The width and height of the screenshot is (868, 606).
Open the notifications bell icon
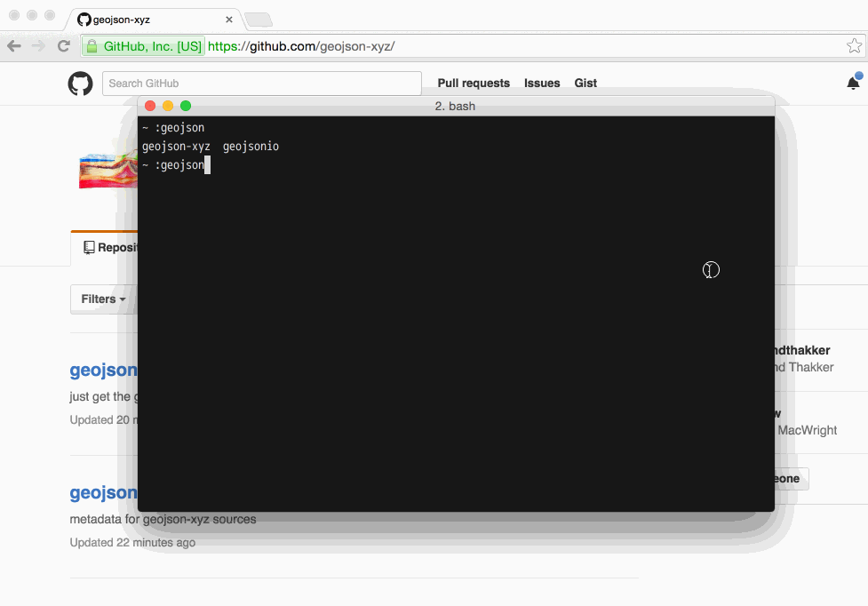point(853,83)
